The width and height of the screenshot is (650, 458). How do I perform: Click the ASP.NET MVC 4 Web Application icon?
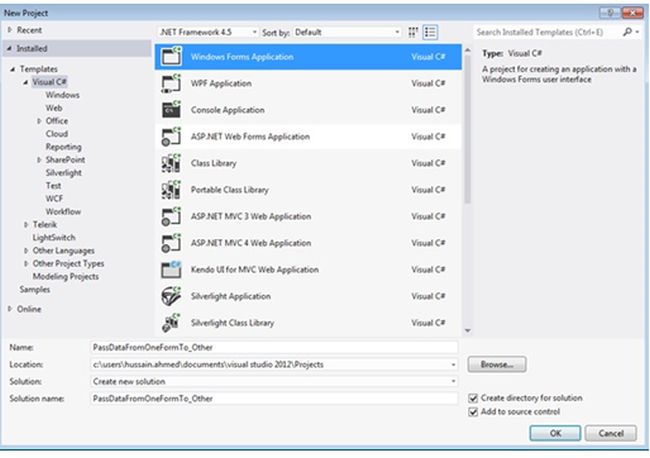(171, 243)
